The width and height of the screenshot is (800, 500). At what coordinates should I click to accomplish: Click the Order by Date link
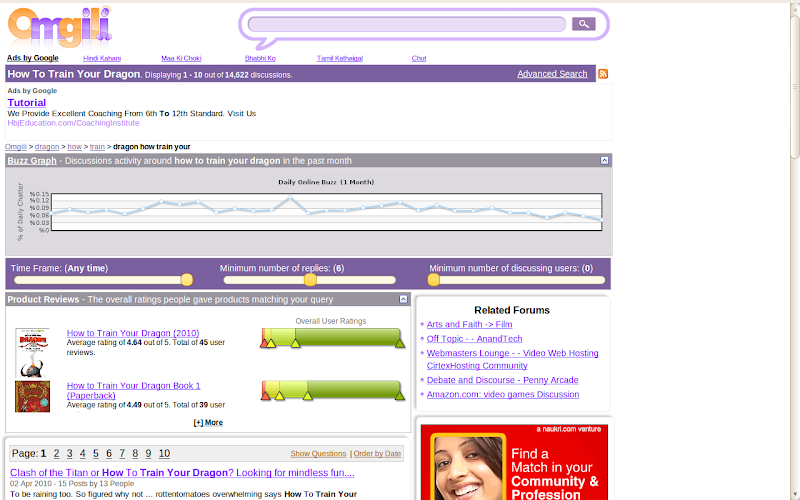pyautogui.click(x=378, y=454)
